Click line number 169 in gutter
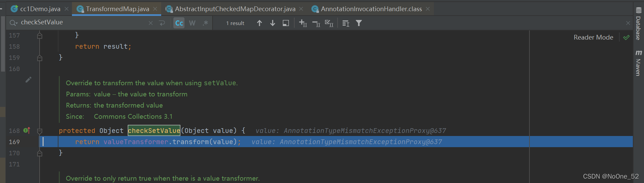644x183 pixels. tap(14, 142)
